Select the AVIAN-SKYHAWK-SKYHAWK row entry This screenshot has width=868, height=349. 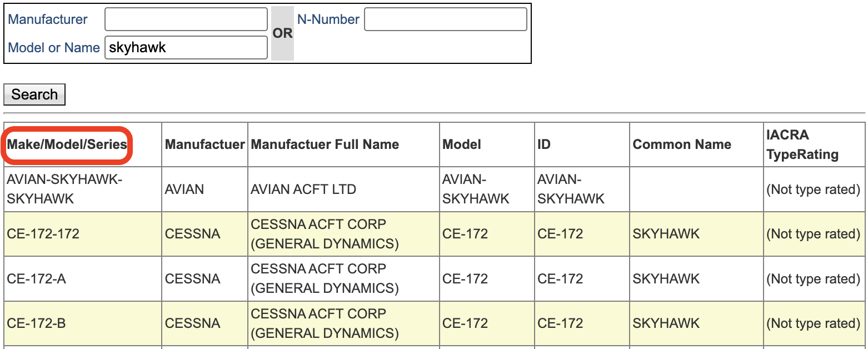coord(64,189)
